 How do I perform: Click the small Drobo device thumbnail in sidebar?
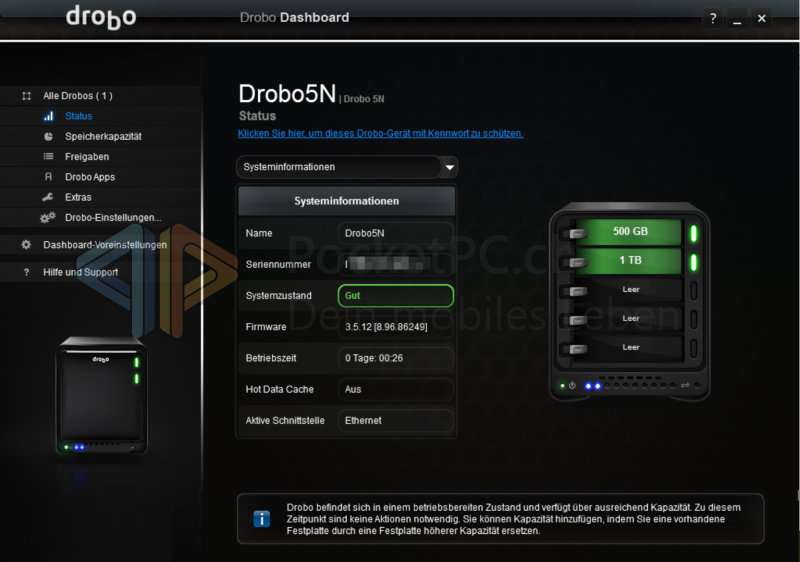click(102, 395)
